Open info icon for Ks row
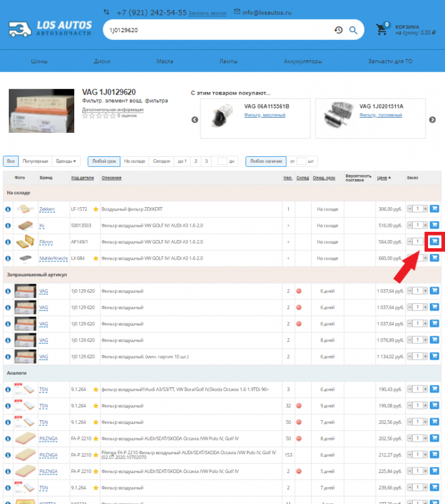445x504 pixels. [8, 226]
